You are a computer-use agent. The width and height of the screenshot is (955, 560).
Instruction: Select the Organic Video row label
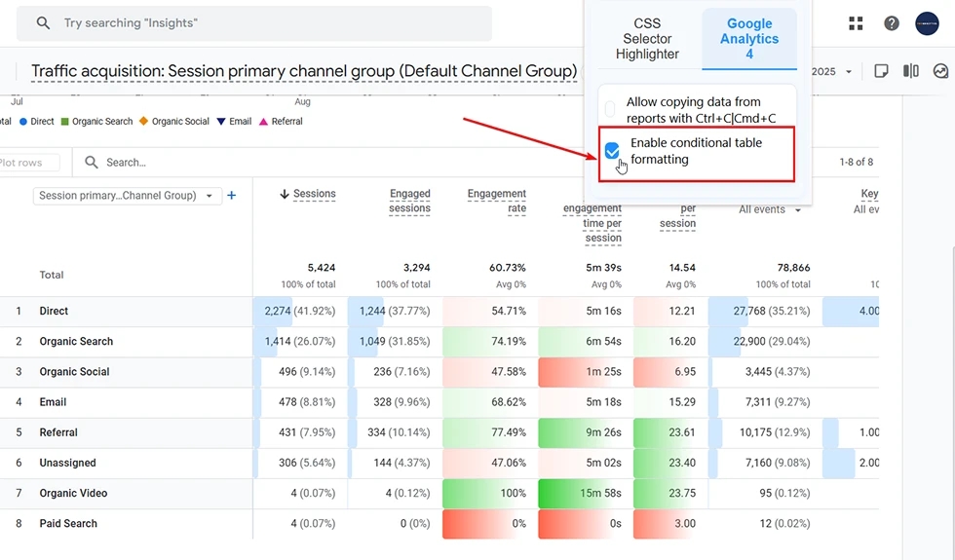click(73, 494)
